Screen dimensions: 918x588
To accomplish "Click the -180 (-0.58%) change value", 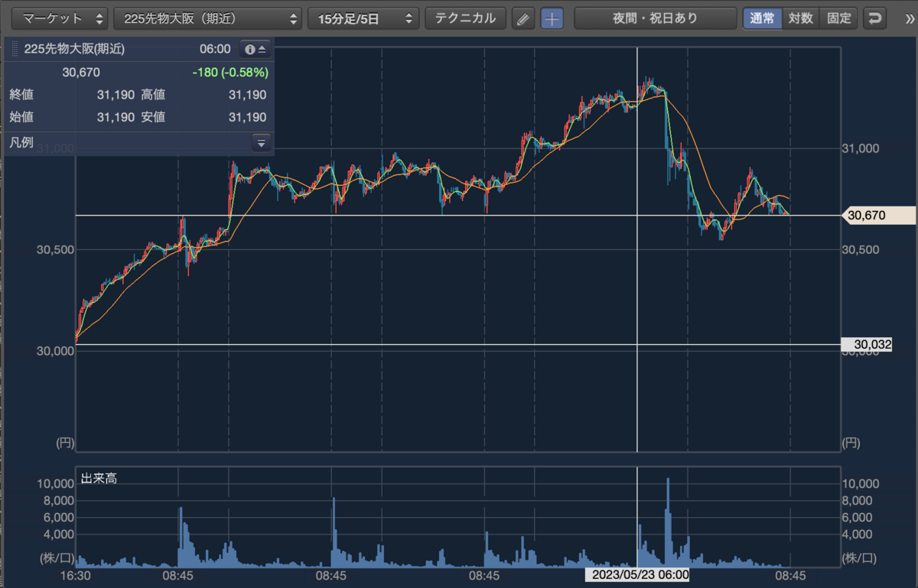I will (229, 73).
